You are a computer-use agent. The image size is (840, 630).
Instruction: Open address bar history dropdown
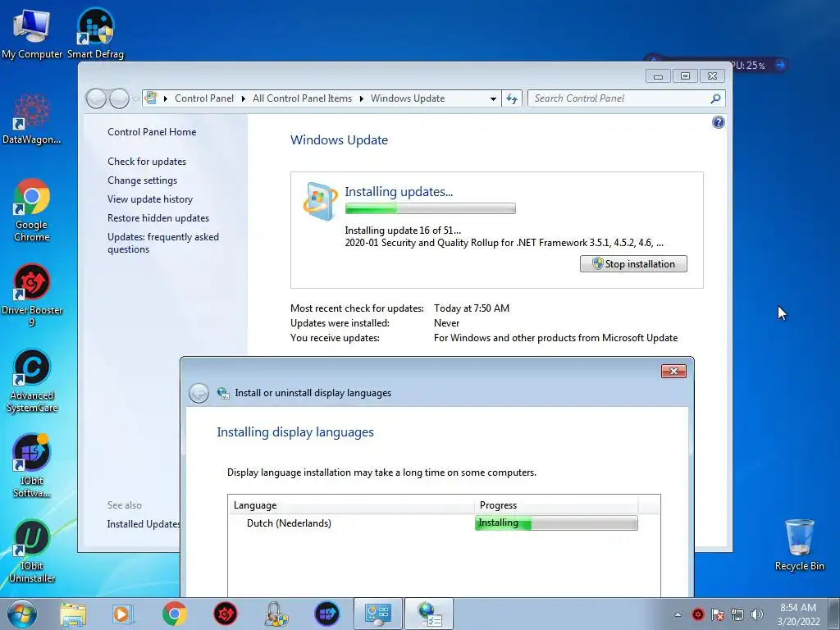click(x=493, y=98)
